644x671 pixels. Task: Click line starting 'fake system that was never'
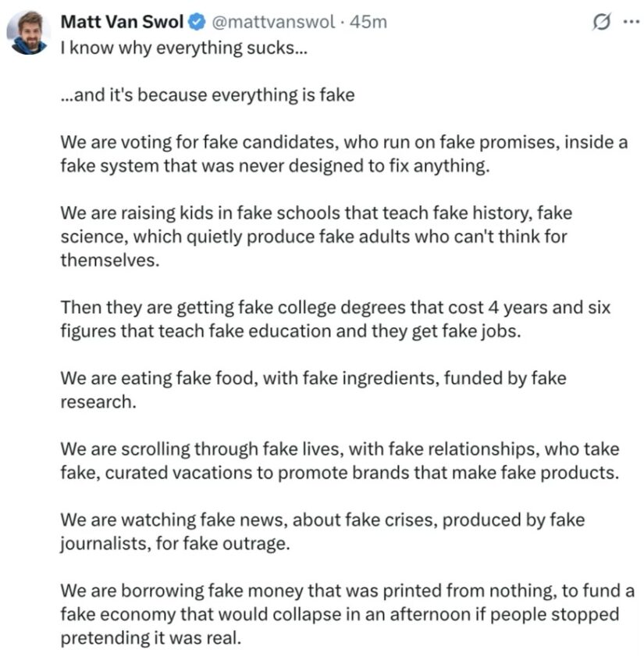click(x=275, y=166)
